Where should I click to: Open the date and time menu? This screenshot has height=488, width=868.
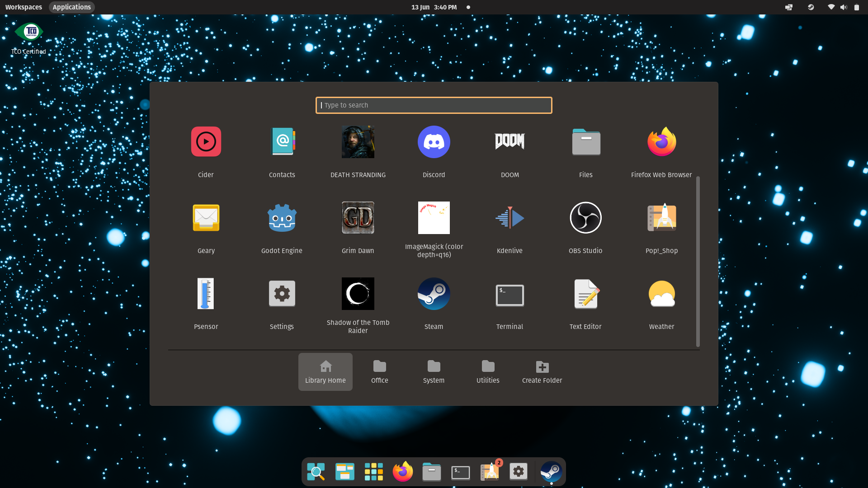(x=434, y=7)
